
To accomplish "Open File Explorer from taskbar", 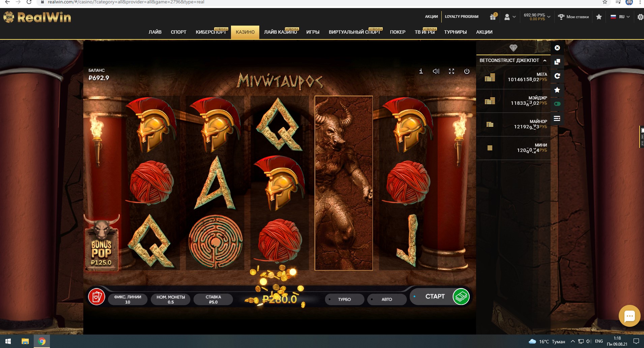I will tap(25, 341).
